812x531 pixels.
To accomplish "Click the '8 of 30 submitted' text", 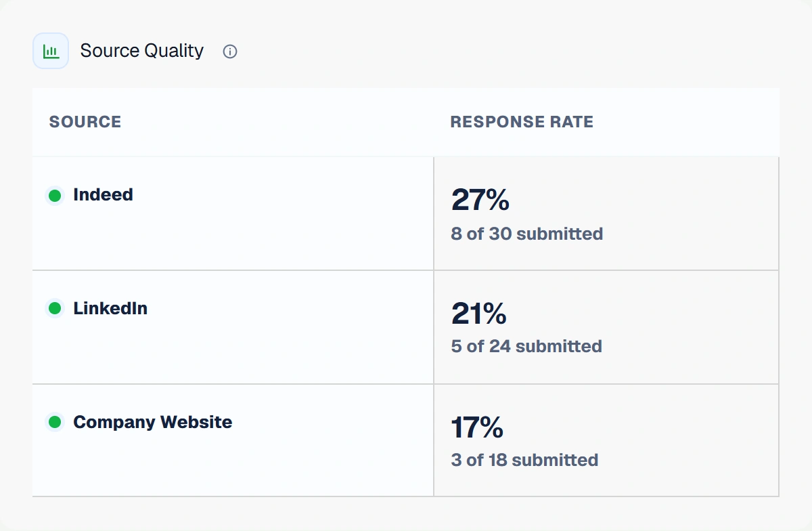I will (527, 234).
